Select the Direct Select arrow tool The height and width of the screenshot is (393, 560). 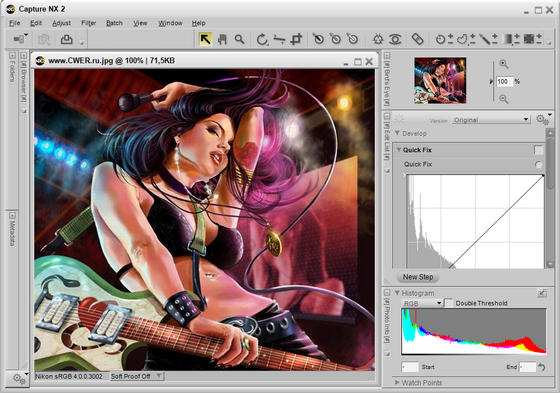pos(205,39)
